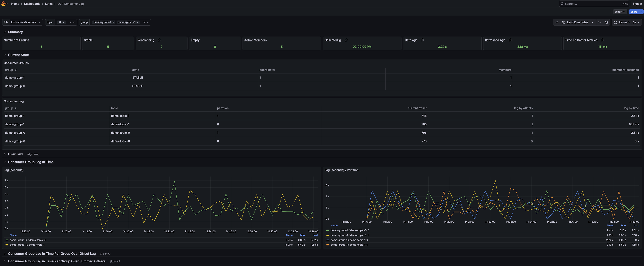
Task: Shift time range forward using right double-chevron
Action: tap(600, 22)
